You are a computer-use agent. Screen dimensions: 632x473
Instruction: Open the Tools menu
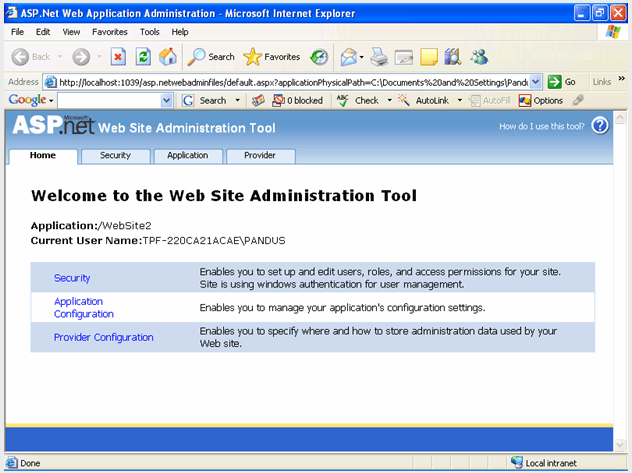[150, 32]
